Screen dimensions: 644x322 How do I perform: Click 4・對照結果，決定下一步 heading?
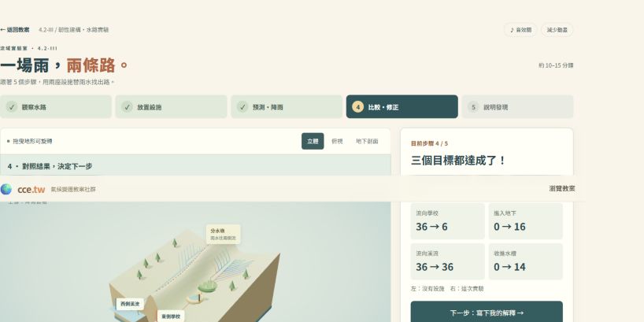click(x=50, y=166)
